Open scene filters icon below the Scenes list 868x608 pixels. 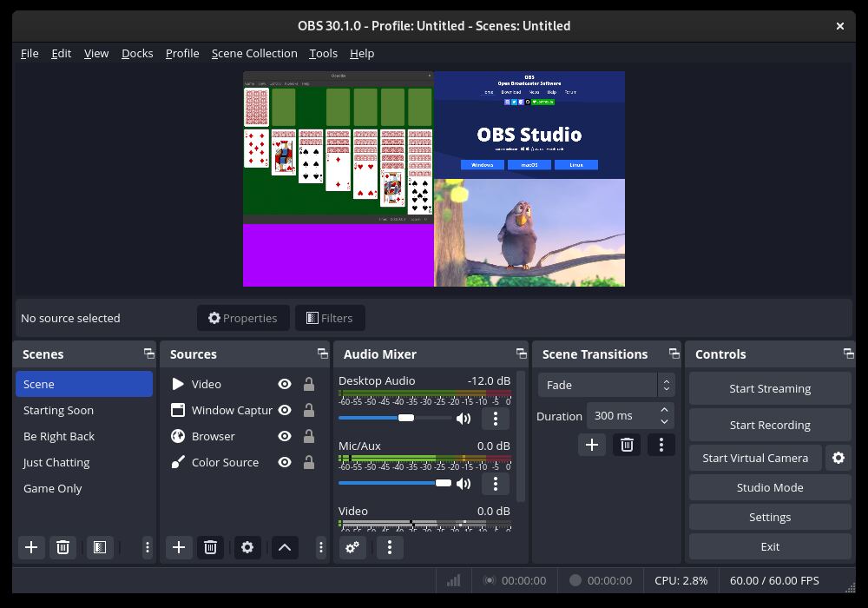(x=99, y=547)
